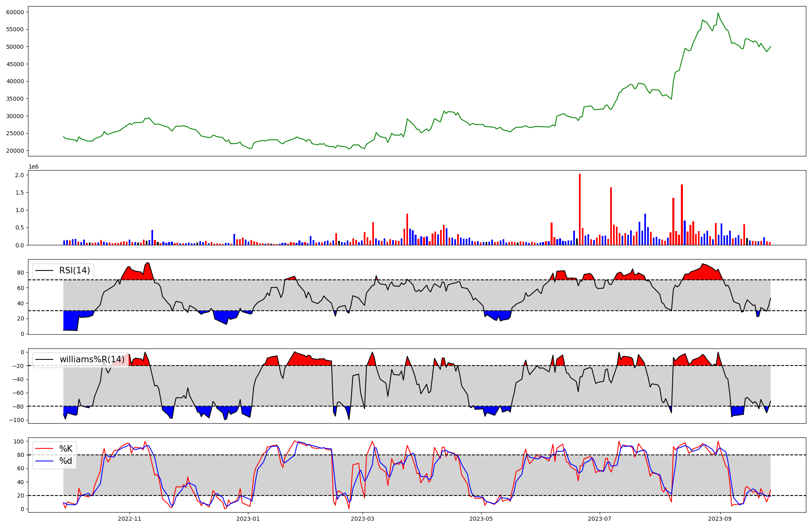Click the highest peak of green price line
This screenshot has width=812, height=528.
(x=718, y=13)
